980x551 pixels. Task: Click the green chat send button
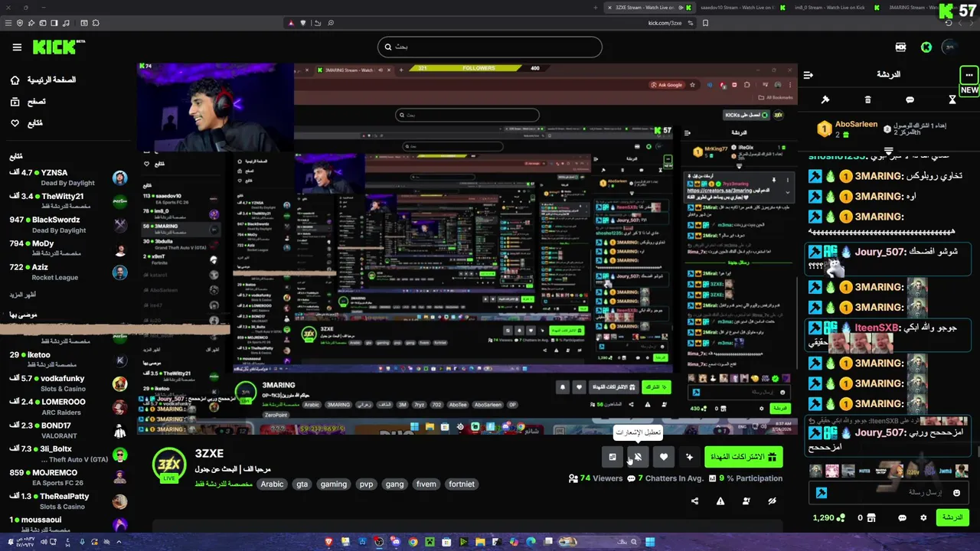(952, 518)
